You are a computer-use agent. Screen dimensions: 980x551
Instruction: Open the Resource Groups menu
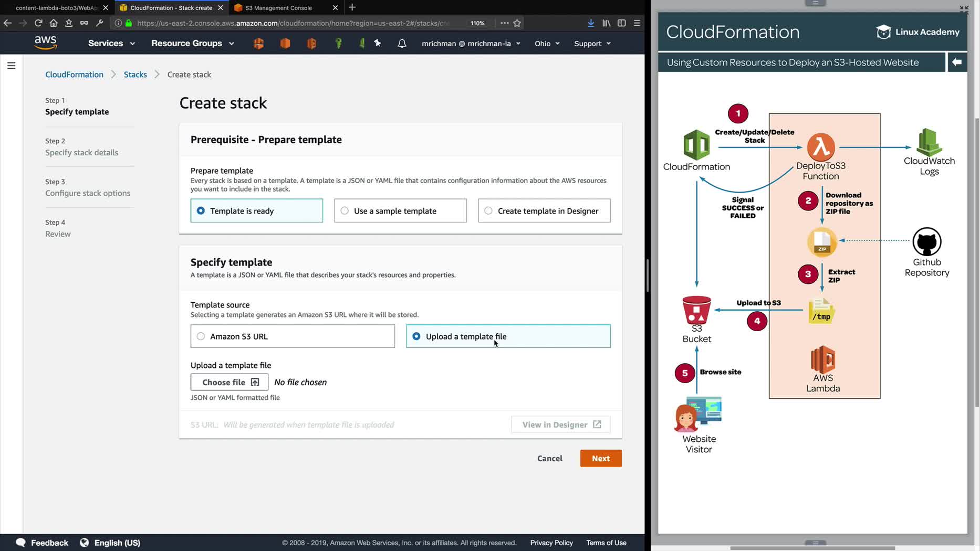192,44
